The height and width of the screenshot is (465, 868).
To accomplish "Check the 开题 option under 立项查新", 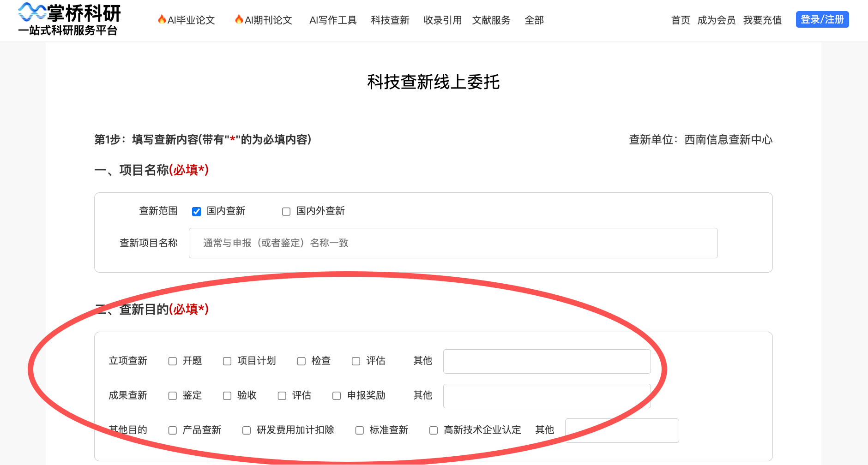I will click(172, 361).
